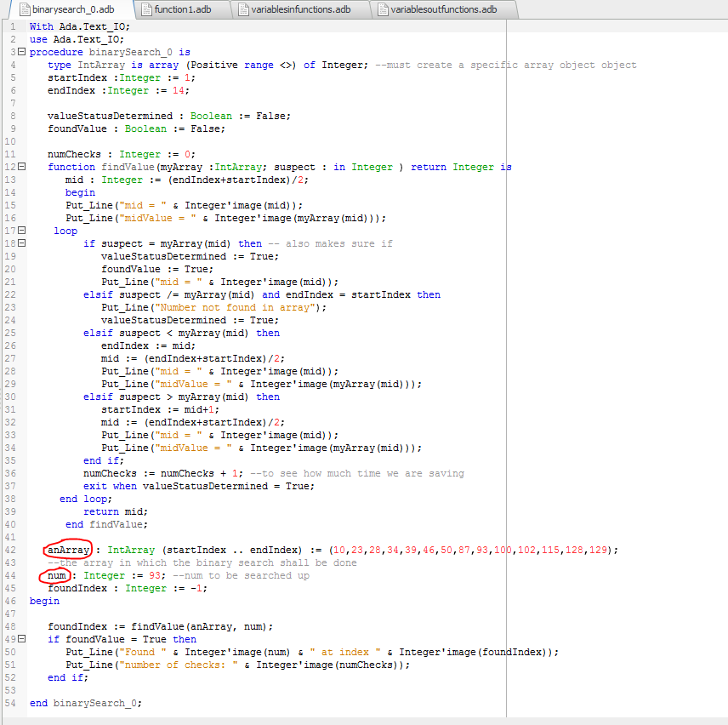
Task: Click 'IntArray' in the type declaration line
Action: tap(101, 65)
